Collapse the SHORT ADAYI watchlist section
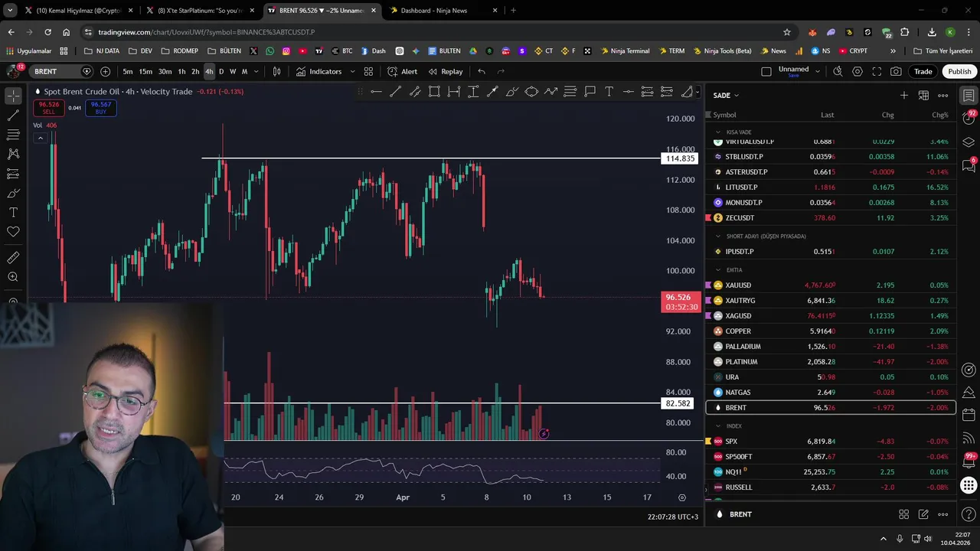This screenshot has width=980, height=551. point(718,236)
